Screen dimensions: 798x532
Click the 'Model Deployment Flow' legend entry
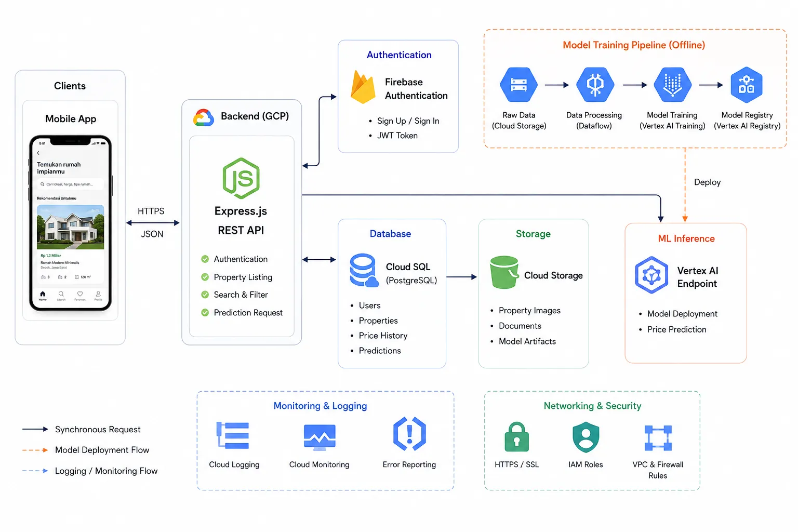tap(102, 450)
